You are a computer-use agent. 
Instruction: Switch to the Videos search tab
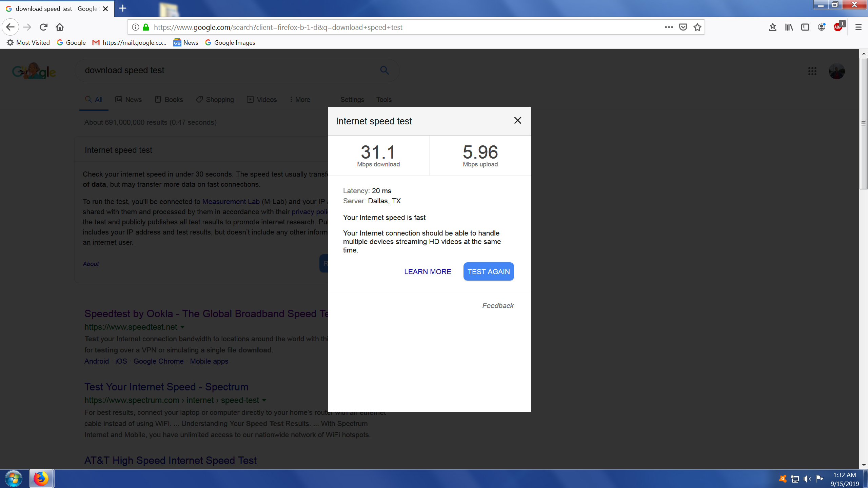point(261,99)
